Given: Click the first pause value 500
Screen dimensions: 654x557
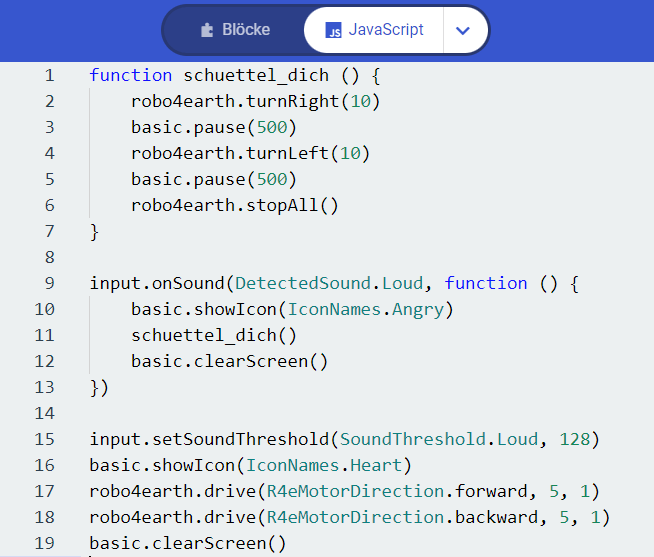Looking at the screenshot, I should pos(272,127).
